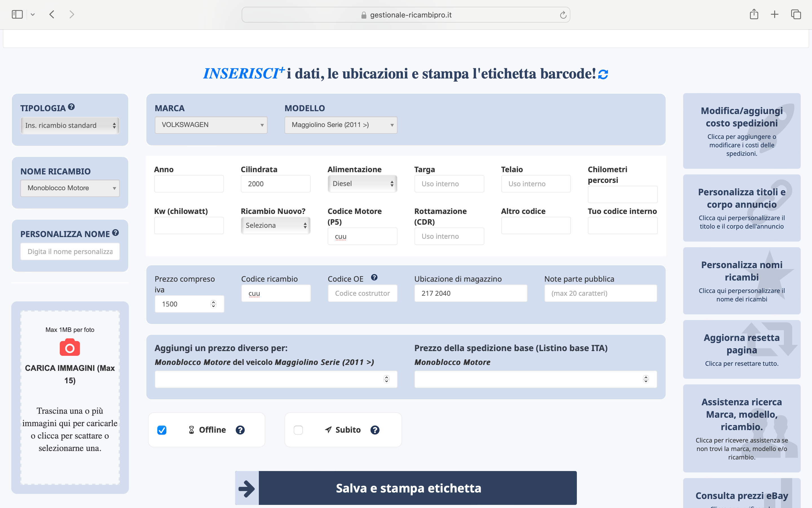Viewport: 812px width, 508px height.
Task: Click the Safari address bar
Action: [406, 15]
